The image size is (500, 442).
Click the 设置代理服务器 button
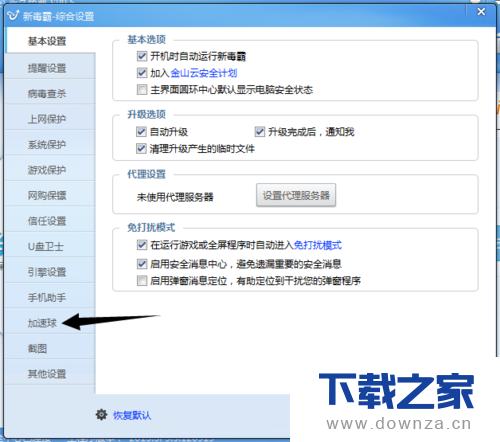click(x=296, y=195)
